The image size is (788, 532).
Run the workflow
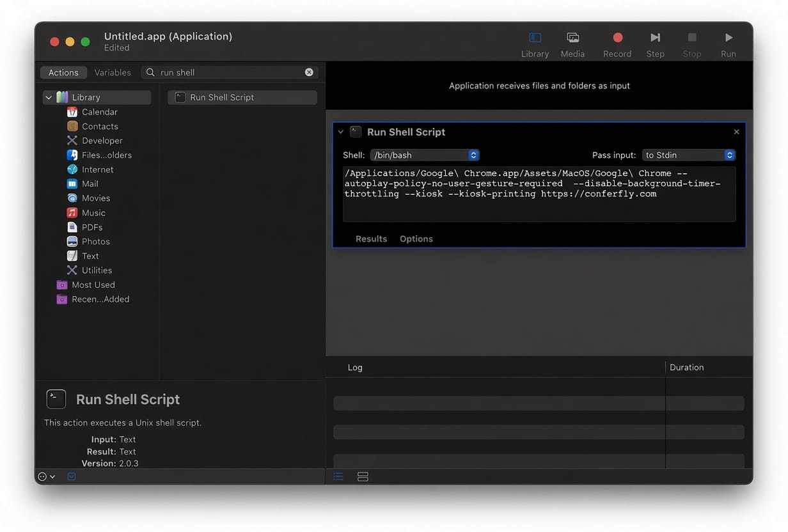tap(729, 45)
